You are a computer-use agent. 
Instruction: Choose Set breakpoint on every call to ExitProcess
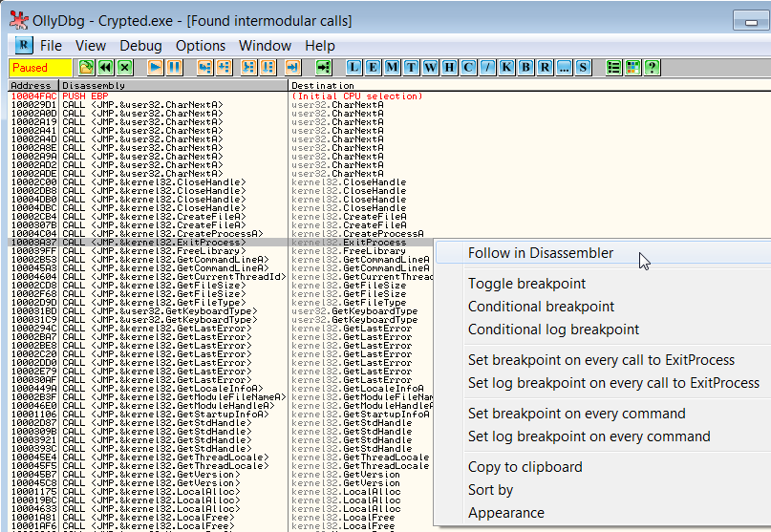point(603,360)
